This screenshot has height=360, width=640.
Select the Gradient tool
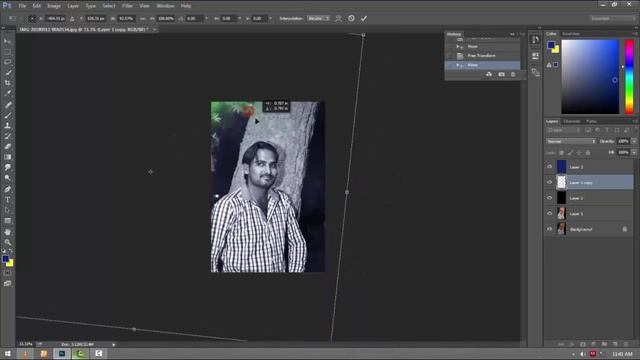tap(7, 157)
